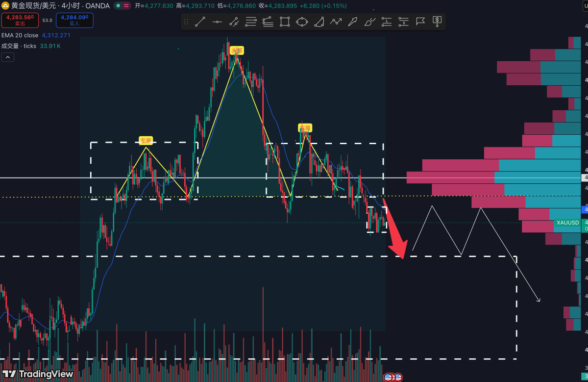Select the Horizontal Line drawing tool
This screenshot has height=382, width=588.
(x=217, y=21)
